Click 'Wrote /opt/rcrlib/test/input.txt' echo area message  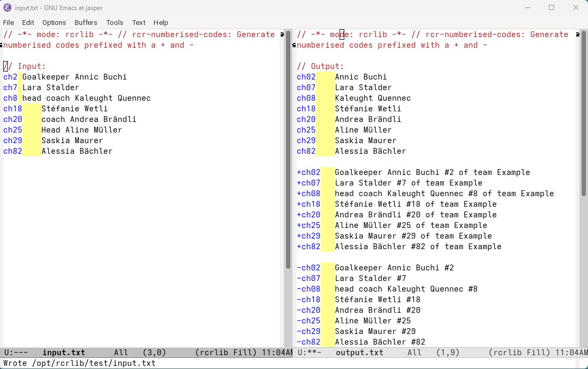(79, 363)
